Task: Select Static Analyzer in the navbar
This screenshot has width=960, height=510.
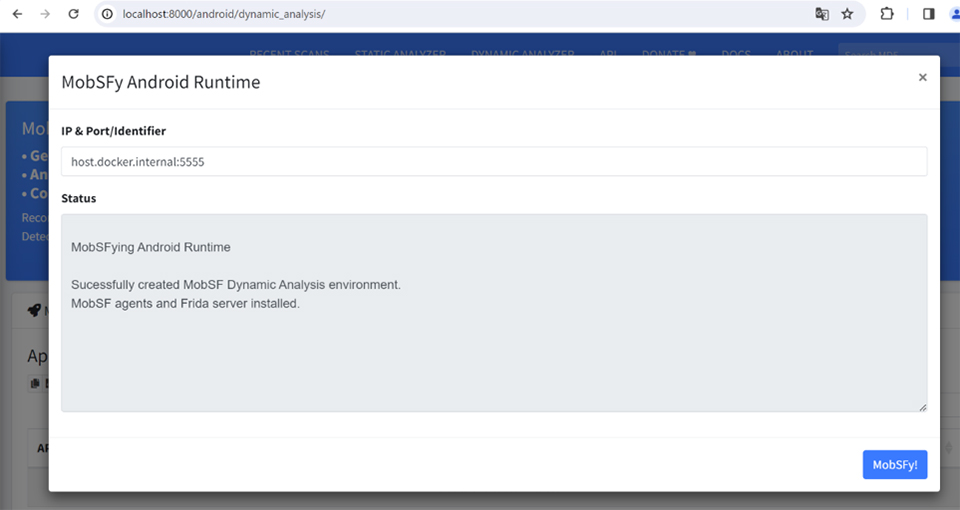Action: click(x=400, y=54)
